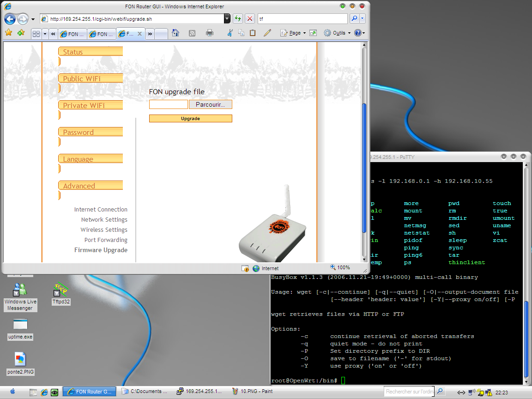The width and height of the screenshot is (532, 399).
Task: Click the Back navigation arrow in Internet Explorer
Action: 10,19
